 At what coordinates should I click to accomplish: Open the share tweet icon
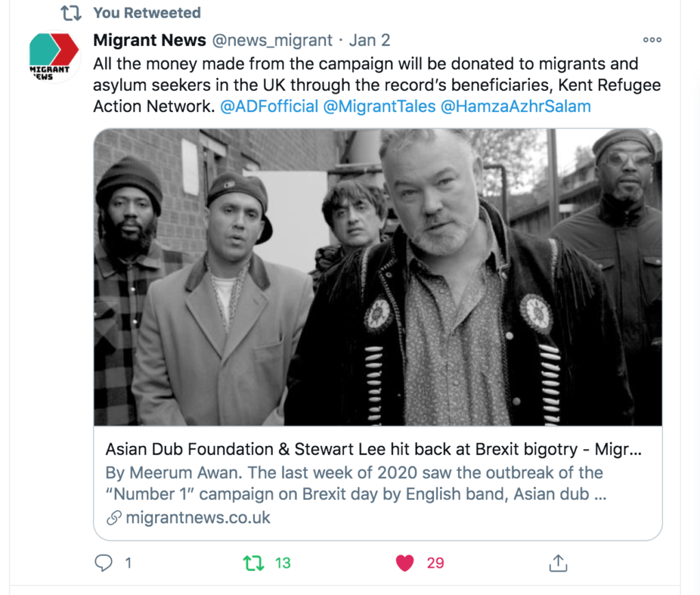click(558, 563)
